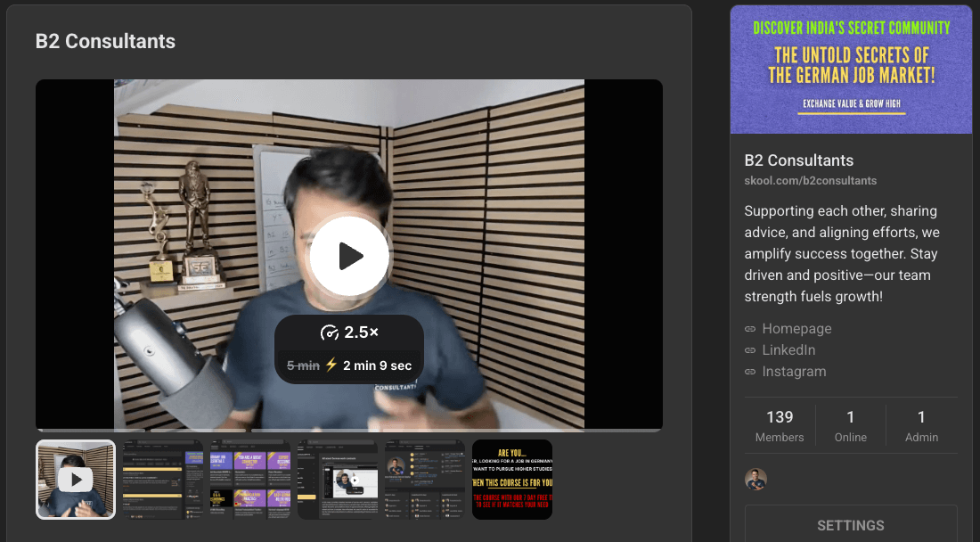Select the purple course cards thumbnail

pos(250,480)
